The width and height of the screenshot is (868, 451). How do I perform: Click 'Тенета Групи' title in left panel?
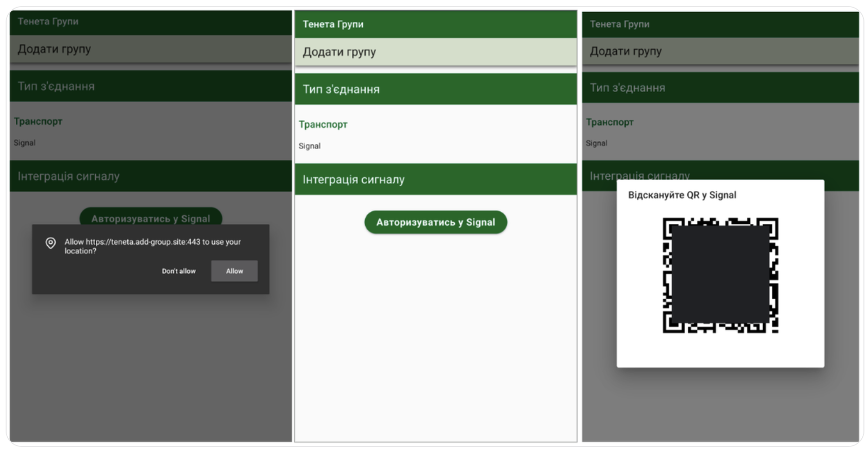(x=48, y=21)
